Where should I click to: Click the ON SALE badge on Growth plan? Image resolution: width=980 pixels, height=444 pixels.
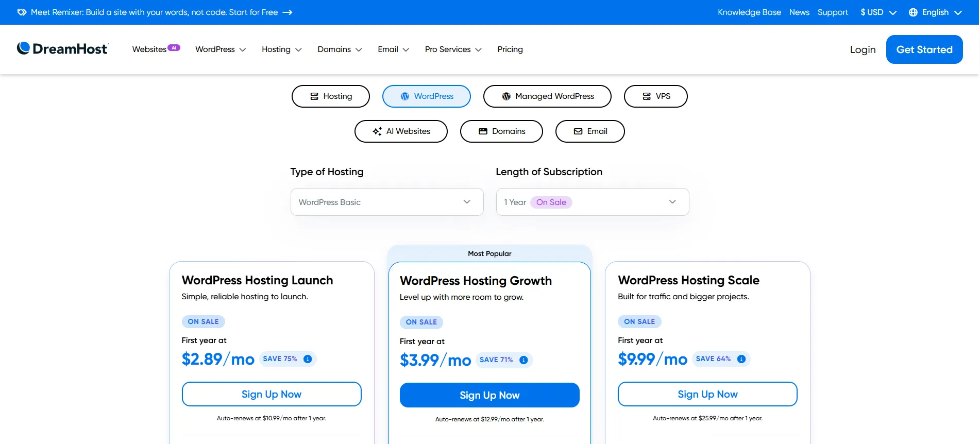coord(421,322)
